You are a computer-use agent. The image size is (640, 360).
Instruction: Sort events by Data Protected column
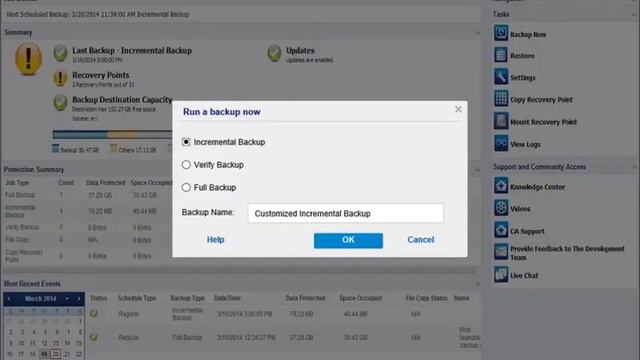305,298
